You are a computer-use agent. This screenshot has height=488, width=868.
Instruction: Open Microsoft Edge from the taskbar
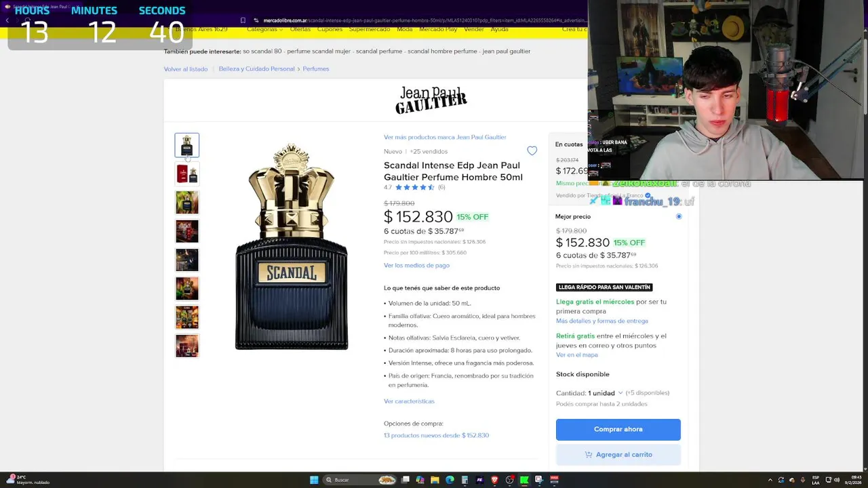[450, 480]
